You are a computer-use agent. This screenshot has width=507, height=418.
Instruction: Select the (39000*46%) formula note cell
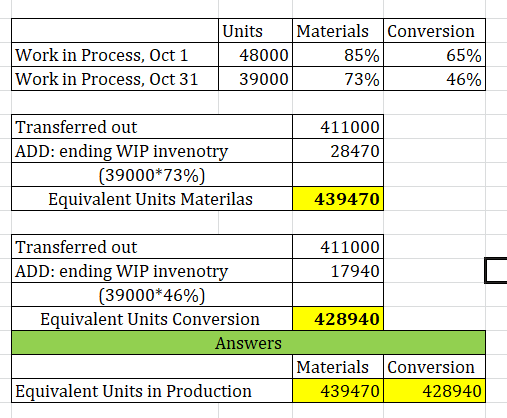point(152,295)
